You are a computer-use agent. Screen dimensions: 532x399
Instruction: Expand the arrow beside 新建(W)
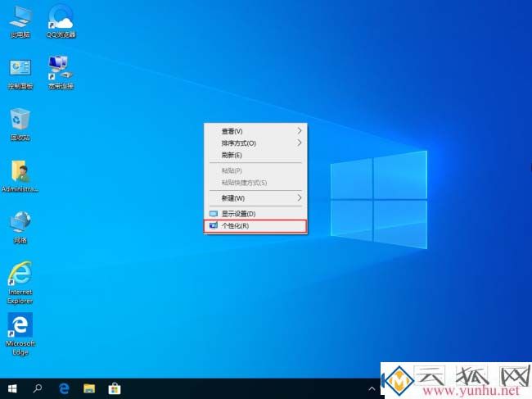click(x=300, y=197)
